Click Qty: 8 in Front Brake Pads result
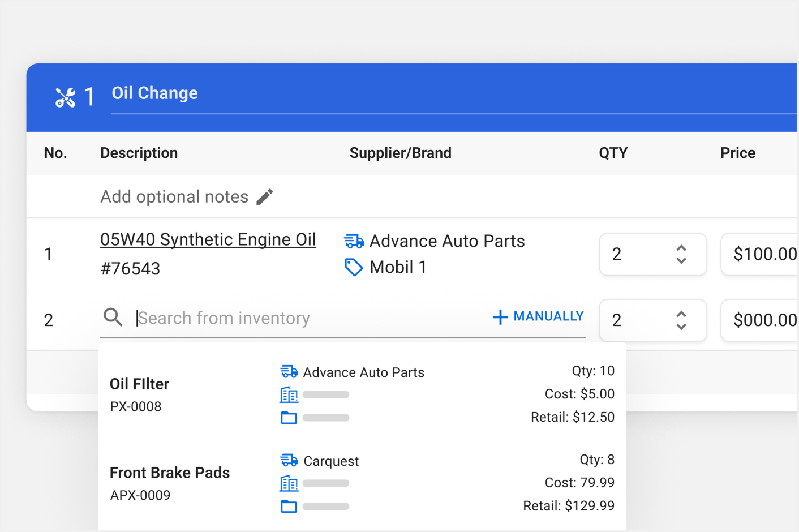The height and width of the screenshot is (532, 799). (x=597, y=460)
